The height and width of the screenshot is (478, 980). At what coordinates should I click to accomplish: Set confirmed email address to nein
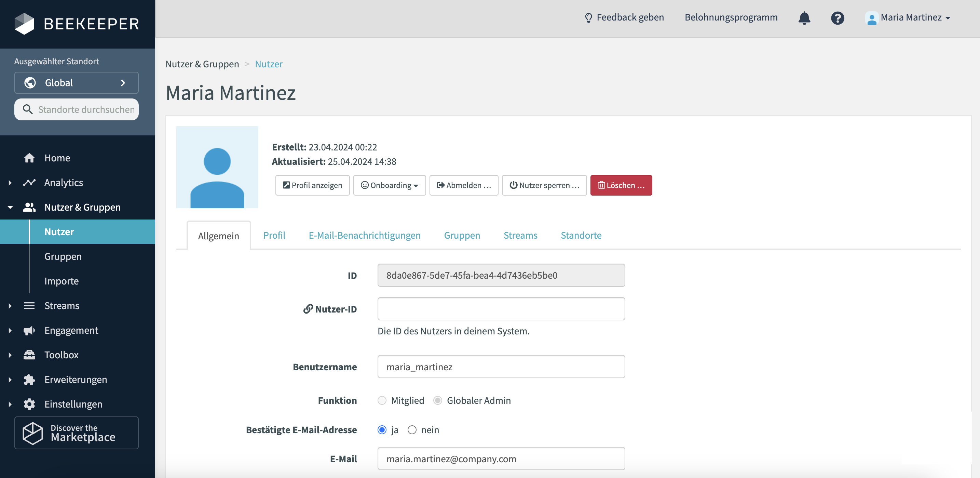(412, 430)
